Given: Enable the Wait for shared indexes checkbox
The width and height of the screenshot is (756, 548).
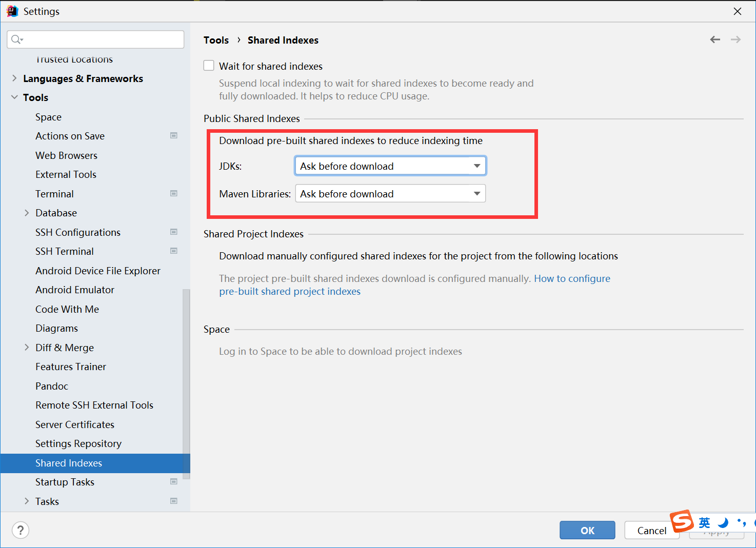Looking at the screenshot, I should 209,65.
